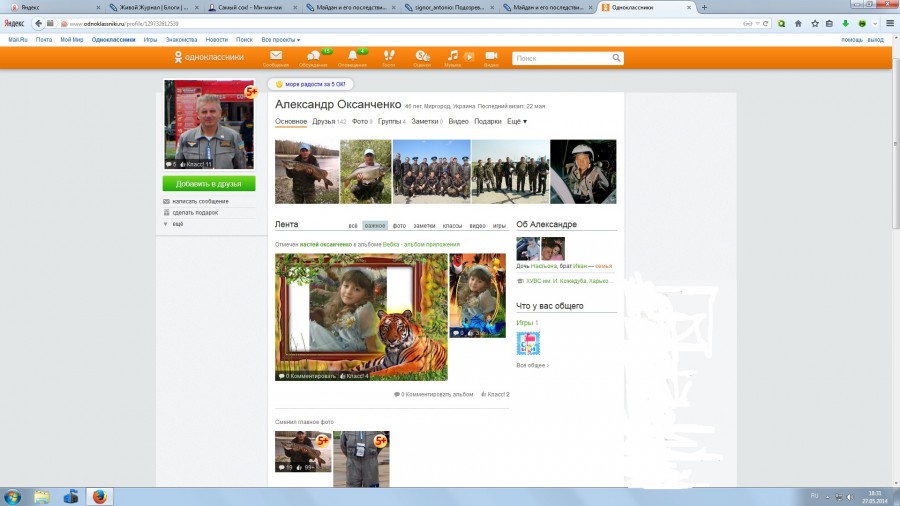Click into the Поиск search field

click(560, 58)
